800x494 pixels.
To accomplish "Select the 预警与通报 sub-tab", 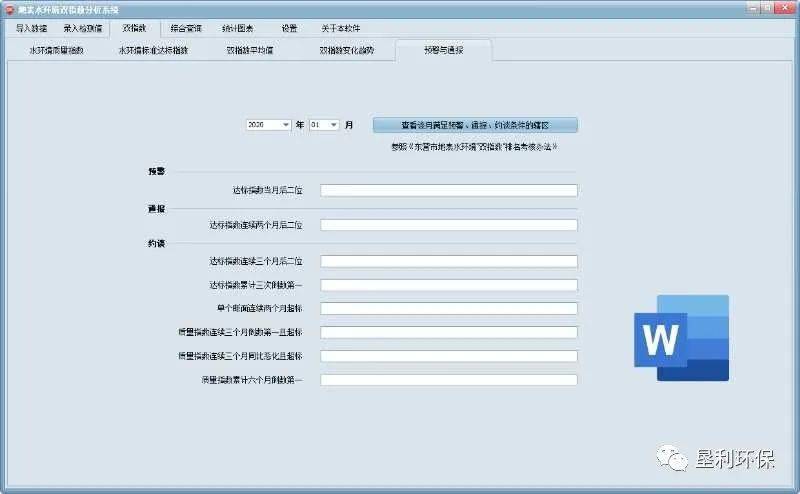I will (443, 50).
